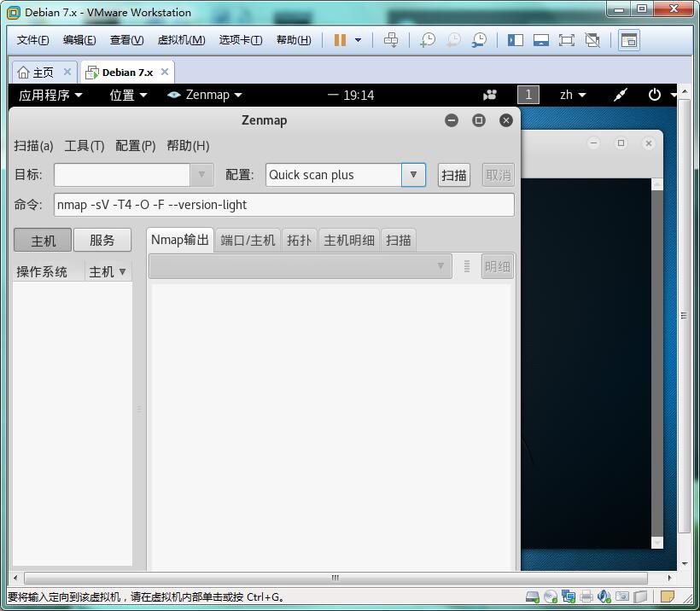The image size is (700, 611).
Task: Switch to the 扫描 scans tab
Action: (x=398, y=241)
